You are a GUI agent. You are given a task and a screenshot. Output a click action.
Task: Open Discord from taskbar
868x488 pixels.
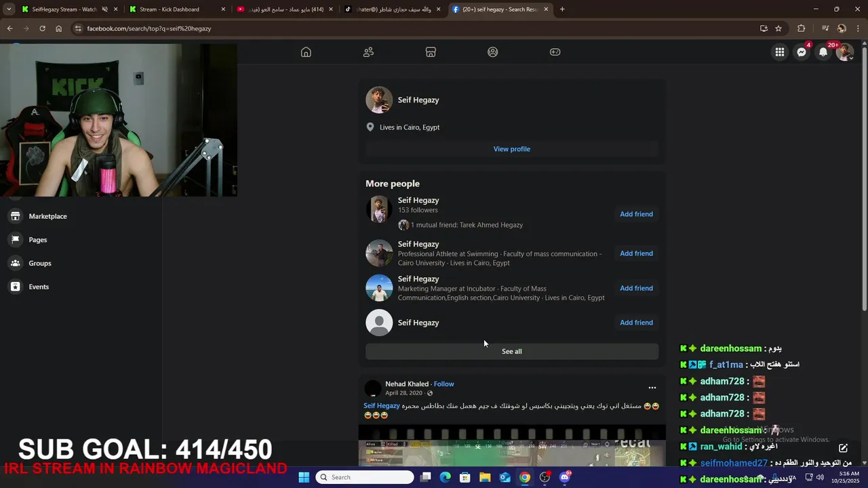(565, 477)
